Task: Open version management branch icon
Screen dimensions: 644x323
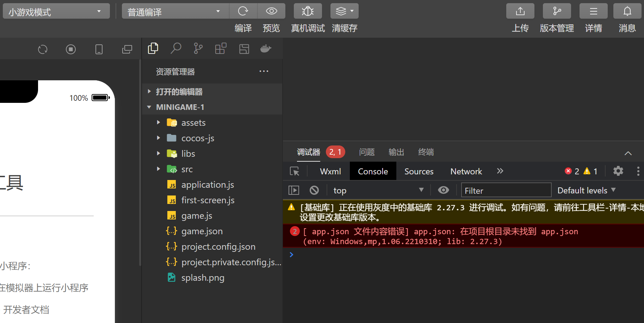Action: click(x=557, y=11)
